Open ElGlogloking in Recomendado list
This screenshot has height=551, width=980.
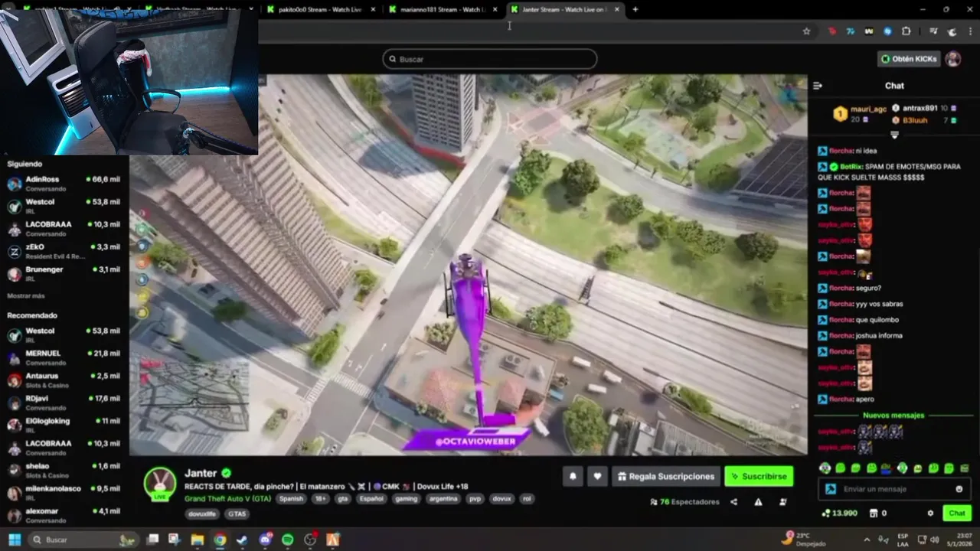pos(64,425)
